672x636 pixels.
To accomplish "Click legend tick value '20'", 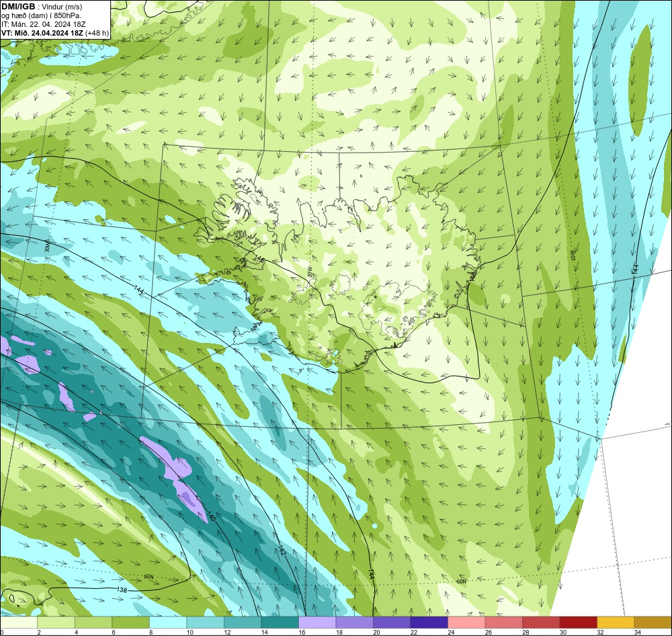I will [x=376, y=632].
